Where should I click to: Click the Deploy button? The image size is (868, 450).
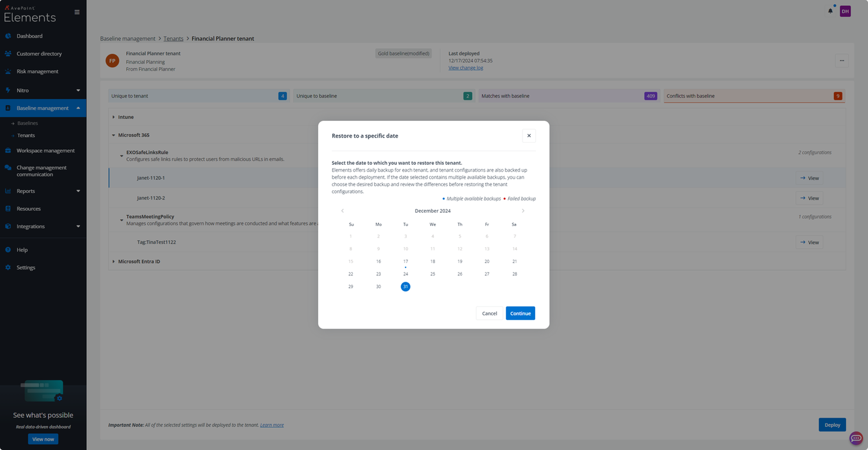pyautogui.click(x=832, y=425)
